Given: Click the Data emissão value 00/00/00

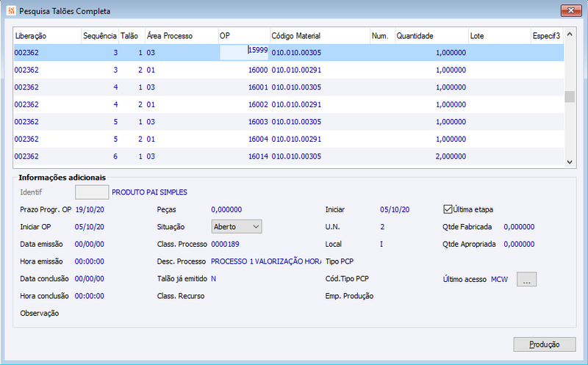Looking at the screenshot, I should (89, 244).
